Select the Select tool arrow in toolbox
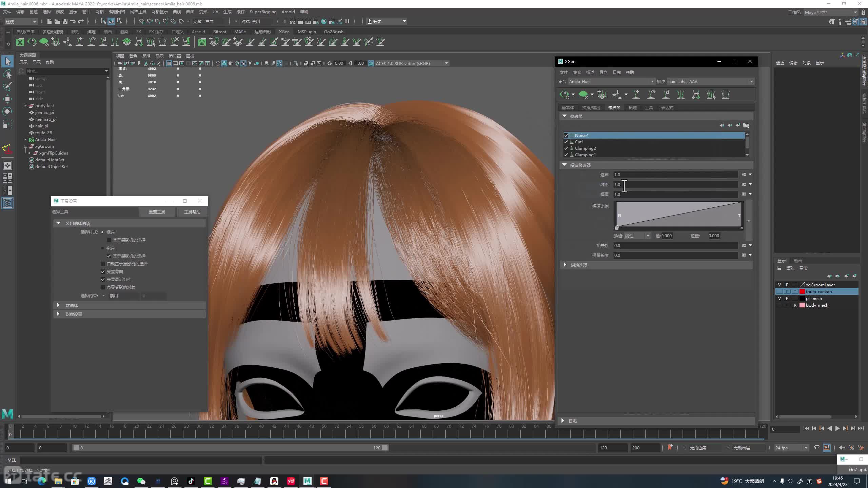Screen dimensions: 868x488 pos(7,61)
